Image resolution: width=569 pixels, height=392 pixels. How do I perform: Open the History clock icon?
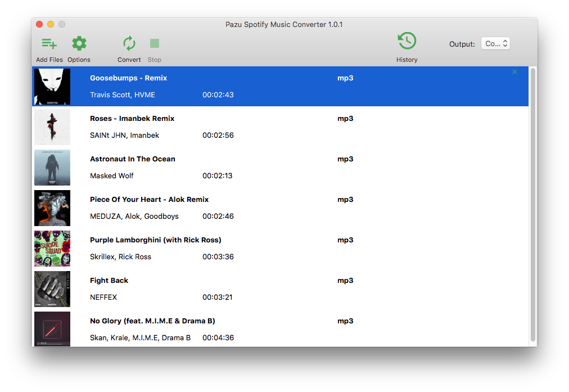pos(407,42)
